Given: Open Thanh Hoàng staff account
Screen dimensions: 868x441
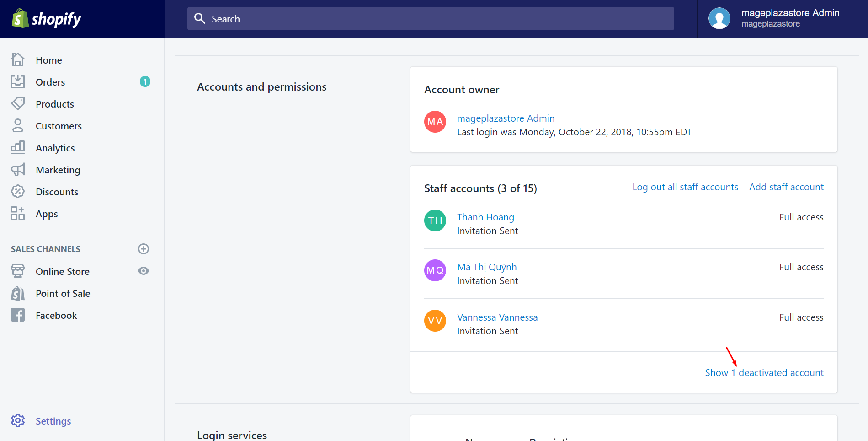Looking at the screenshot, I should point(485,217).
